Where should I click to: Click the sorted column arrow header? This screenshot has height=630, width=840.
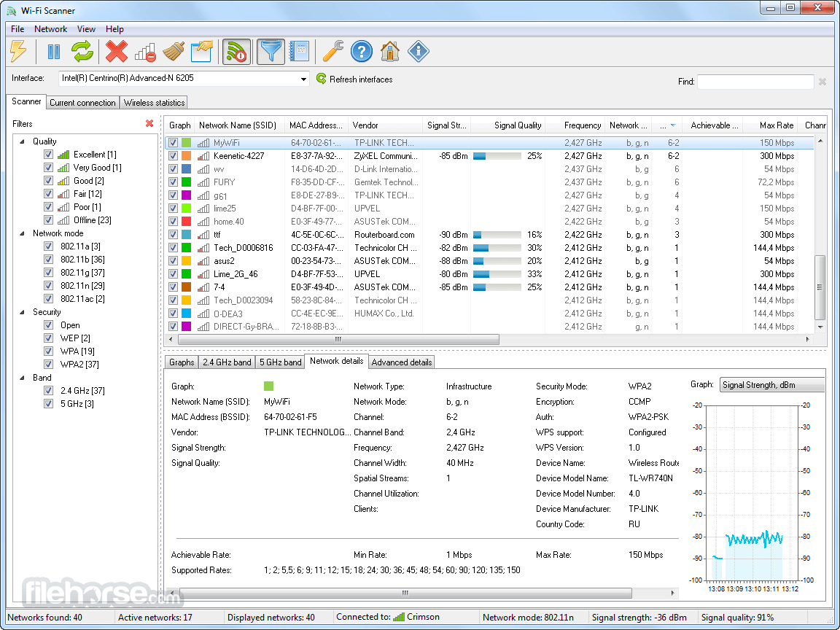point(667,125)
